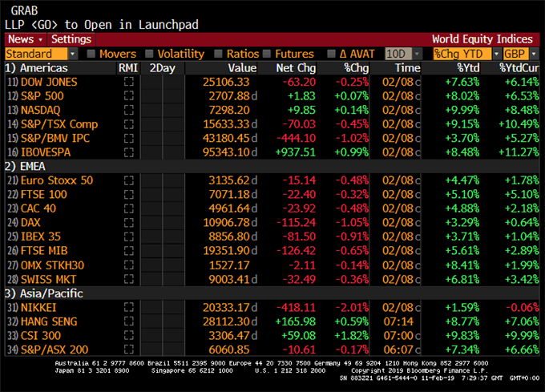
Task: Click the RMI icon for NASDAQ
Action: 128,110
